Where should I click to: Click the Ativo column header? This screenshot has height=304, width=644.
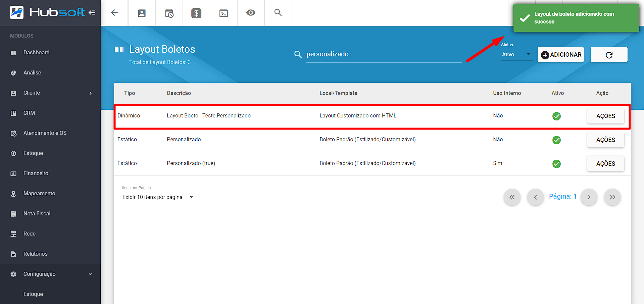557,93
